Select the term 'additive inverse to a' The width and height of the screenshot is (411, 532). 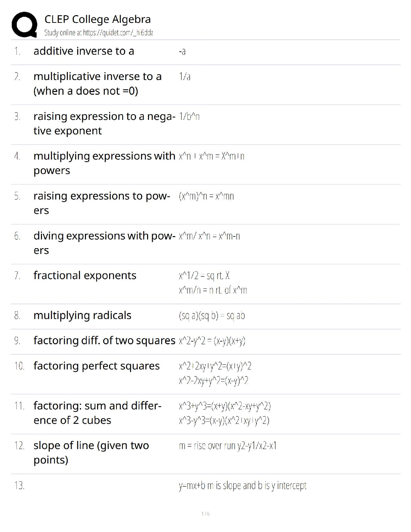pyautogui.click(x=84, y=51)
